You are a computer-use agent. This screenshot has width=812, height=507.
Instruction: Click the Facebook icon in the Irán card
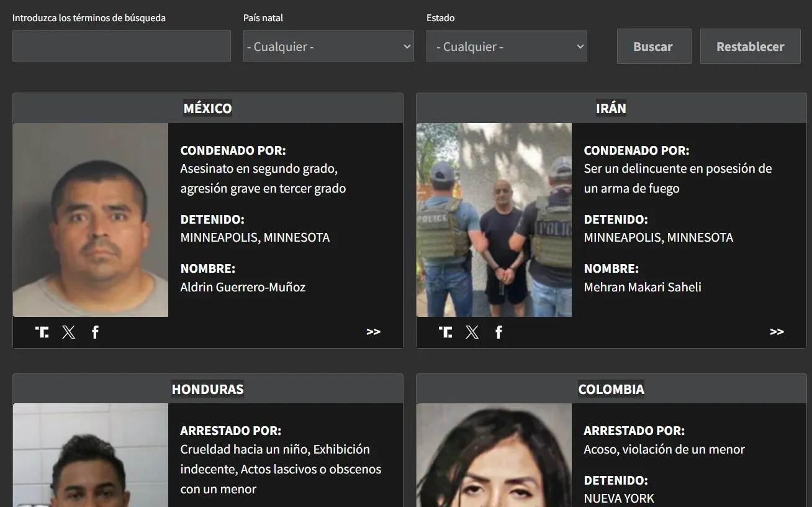498,332
